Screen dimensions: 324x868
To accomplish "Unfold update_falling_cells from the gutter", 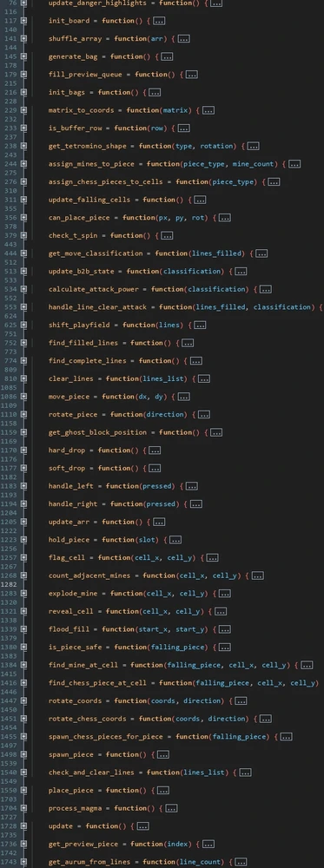I will pos(23,200).
